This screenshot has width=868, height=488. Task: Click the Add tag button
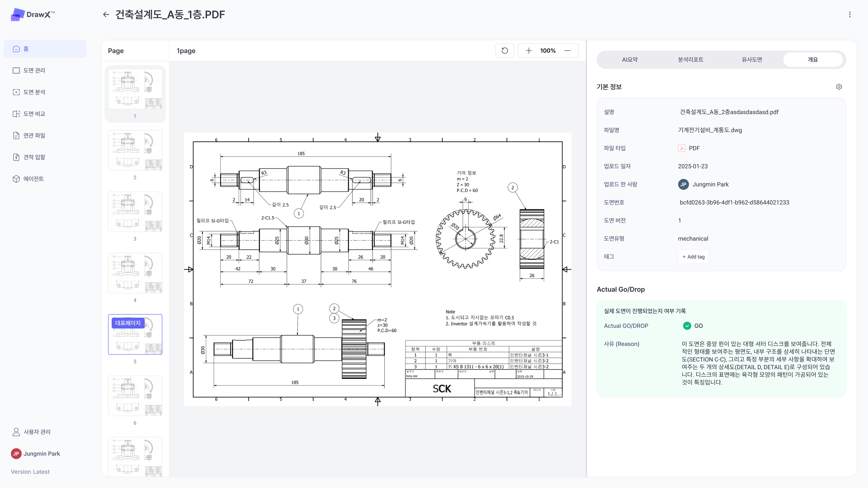[693, 257]
